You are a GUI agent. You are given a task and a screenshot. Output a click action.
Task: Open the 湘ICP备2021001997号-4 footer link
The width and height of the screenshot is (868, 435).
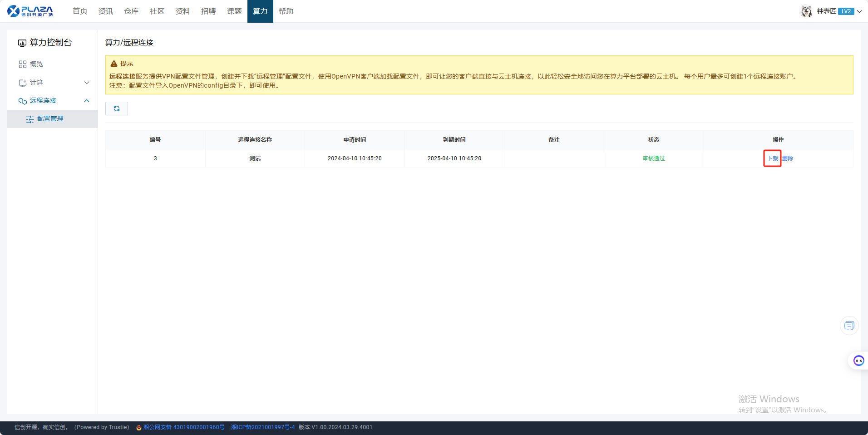point(263,427)
